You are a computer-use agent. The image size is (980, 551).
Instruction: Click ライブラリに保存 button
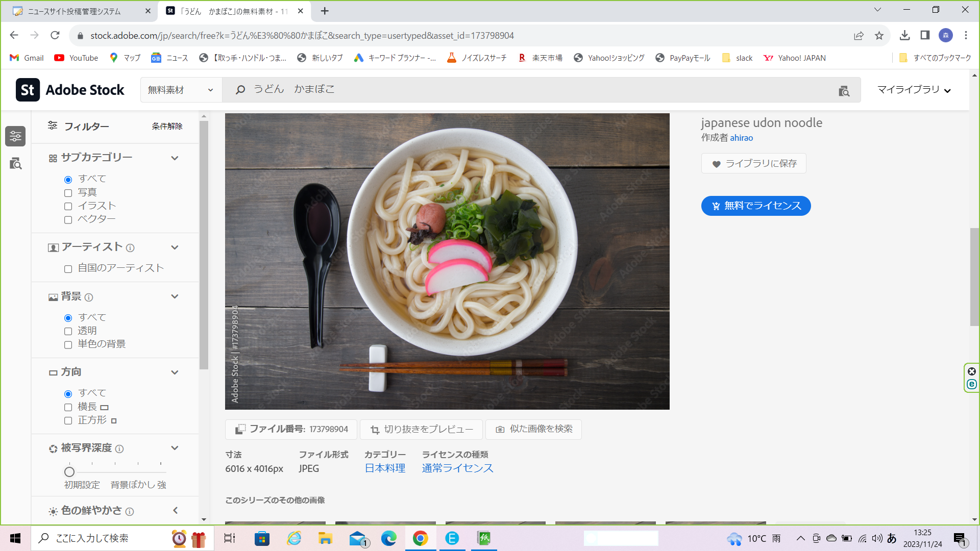click(754, 164)
